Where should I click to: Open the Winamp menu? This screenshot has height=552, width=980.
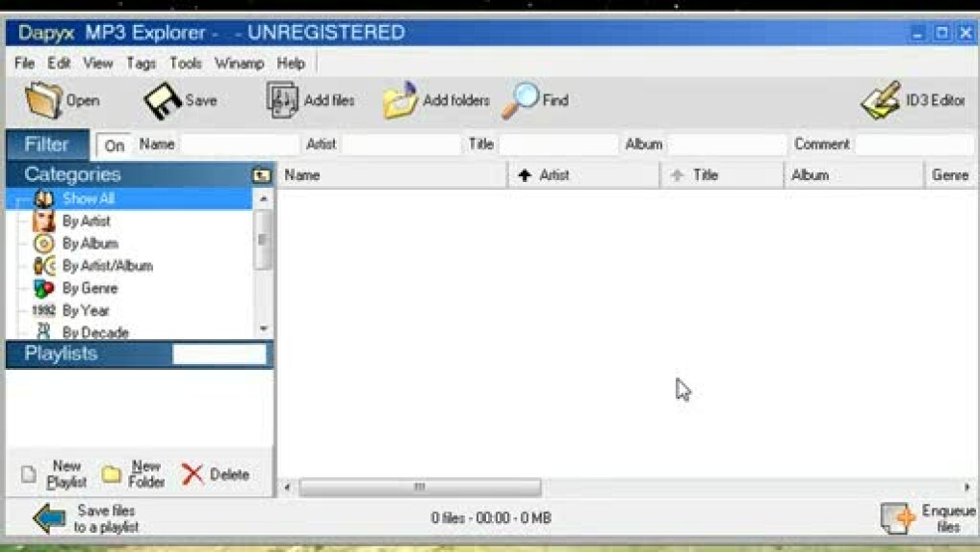point(239,63)
